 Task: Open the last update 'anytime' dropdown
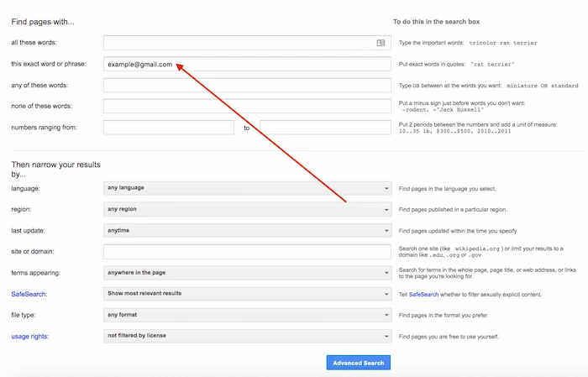point(248,230)
